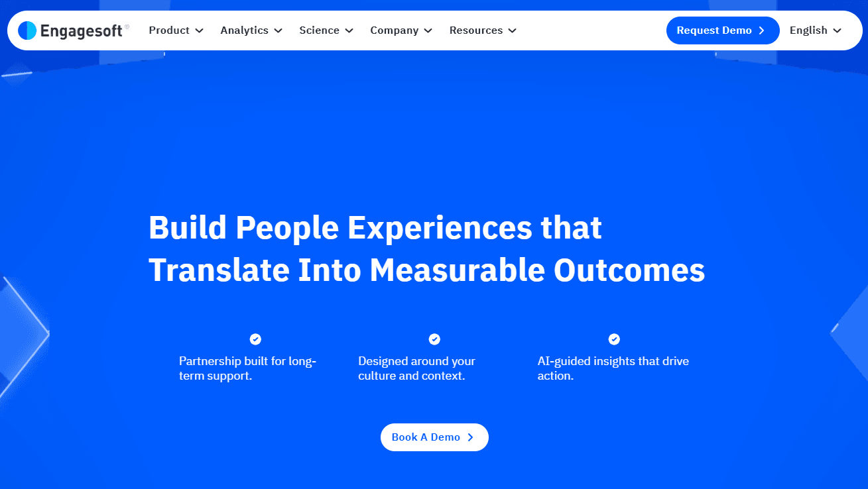Image resolution: width=868 pixels, height=489 pixels.
Task: Expand the Product dropdown menu
Action: 176,30
